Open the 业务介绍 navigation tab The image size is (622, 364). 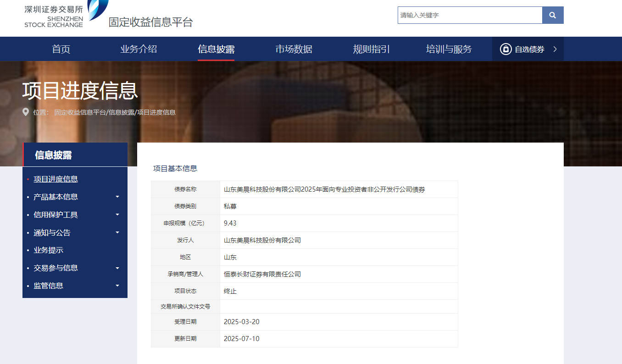click(139, 49)
